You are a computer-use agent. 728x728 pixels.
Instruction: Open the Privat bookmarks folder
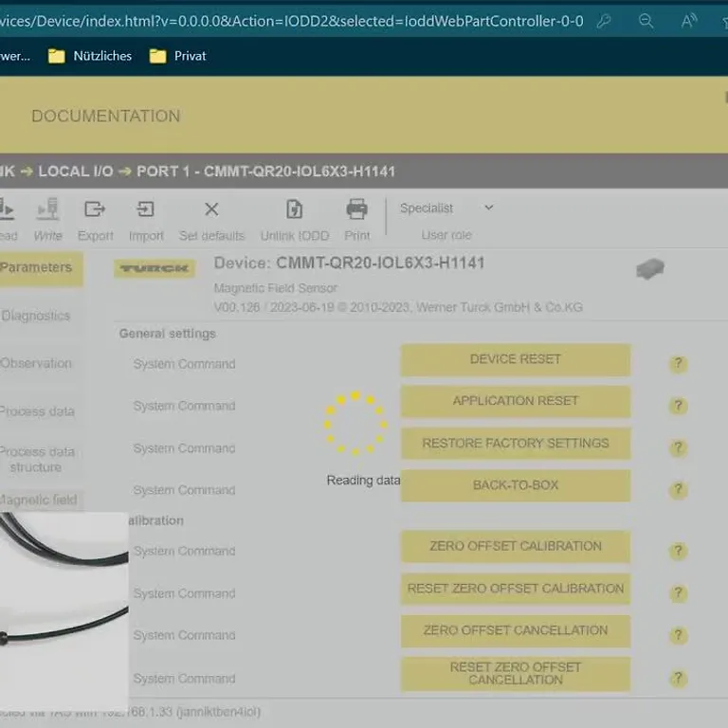point(178,56)
